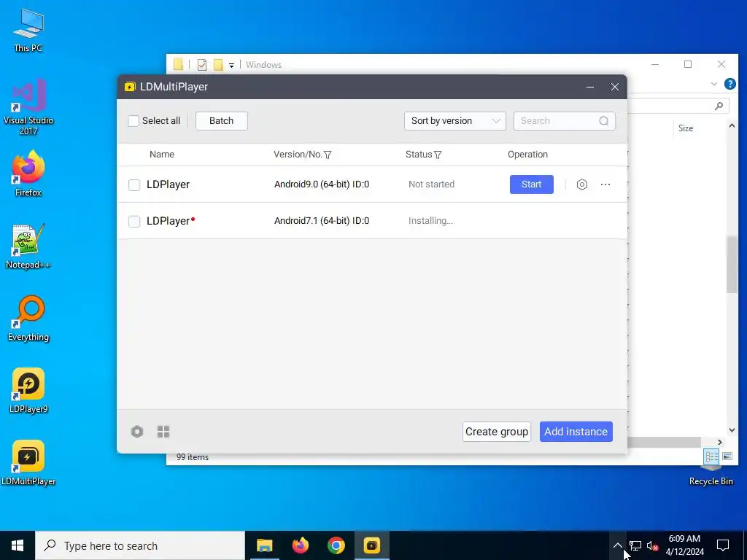Open Everything search desktop shortcut

coord(28,319)
